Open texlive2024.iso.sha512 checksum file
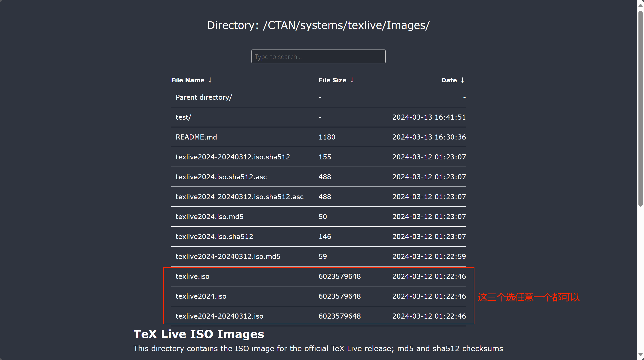Screen dimensions: 644x360 [x=214, y=236]
